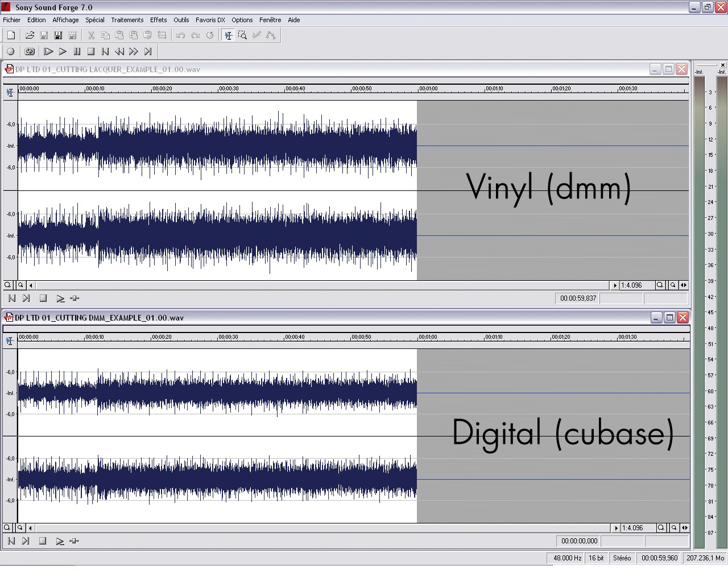
Task: Click the Play button in the DMM window
Action: coord(60,541)
